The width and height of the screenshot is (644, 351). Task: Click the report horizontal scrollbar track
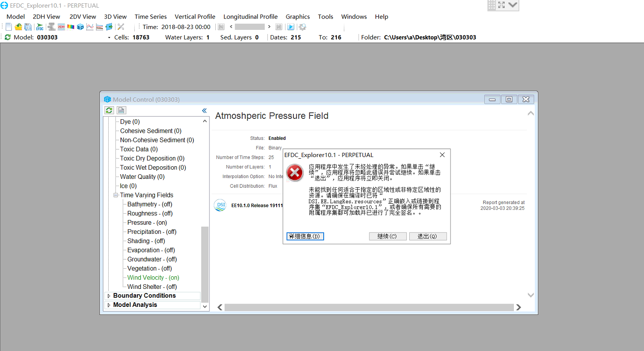coord(369,307)
